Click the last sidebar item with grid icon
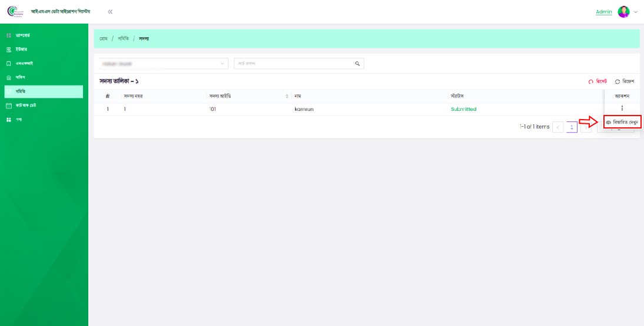This screenshot has height=326, width=644. tap(19, 120)
